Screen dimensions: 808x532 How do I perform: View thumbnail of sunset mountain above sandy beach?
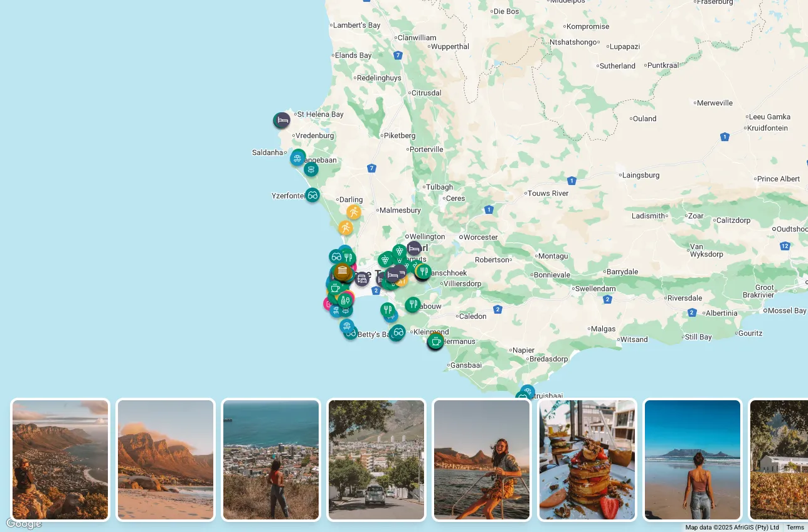pyautogui.click(x=166, y=460)
